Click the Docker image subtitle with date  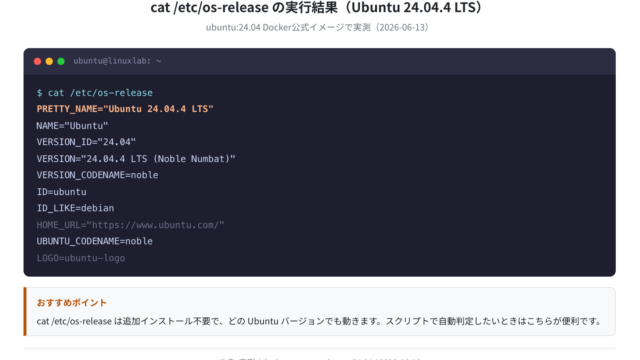coord(318,27)
